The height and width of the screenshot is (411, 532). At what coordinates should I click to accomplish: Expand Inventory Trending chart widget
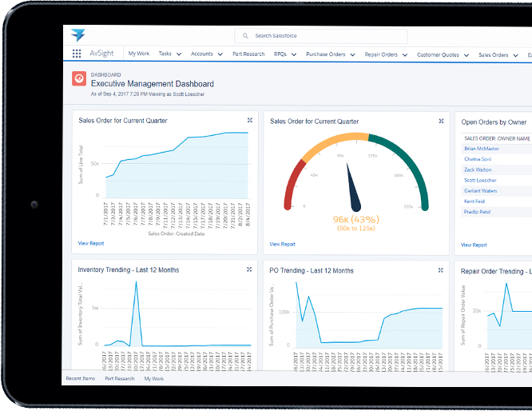(249, 269)
